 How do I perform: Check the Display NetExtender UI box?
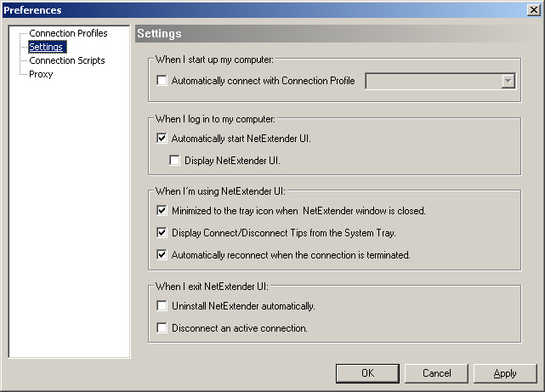tap(175, 160)
